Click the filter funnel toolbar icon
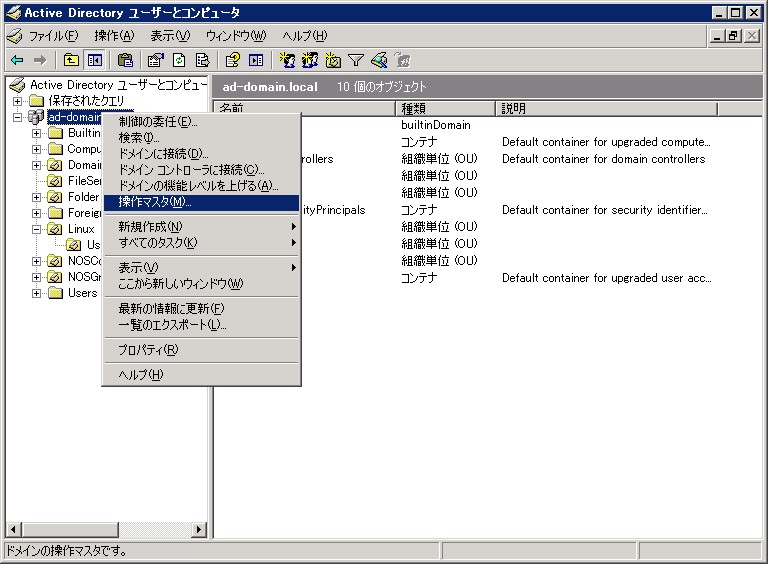This screenshot has height=564, width=768. (356, 60)
